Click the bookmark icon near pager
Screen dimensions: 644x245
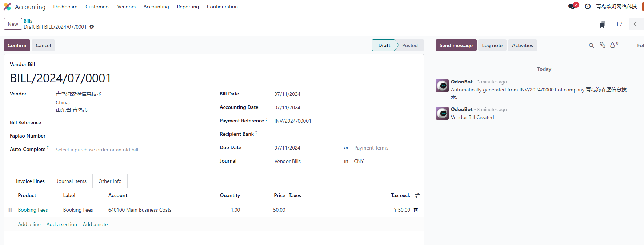coord(603,24)
